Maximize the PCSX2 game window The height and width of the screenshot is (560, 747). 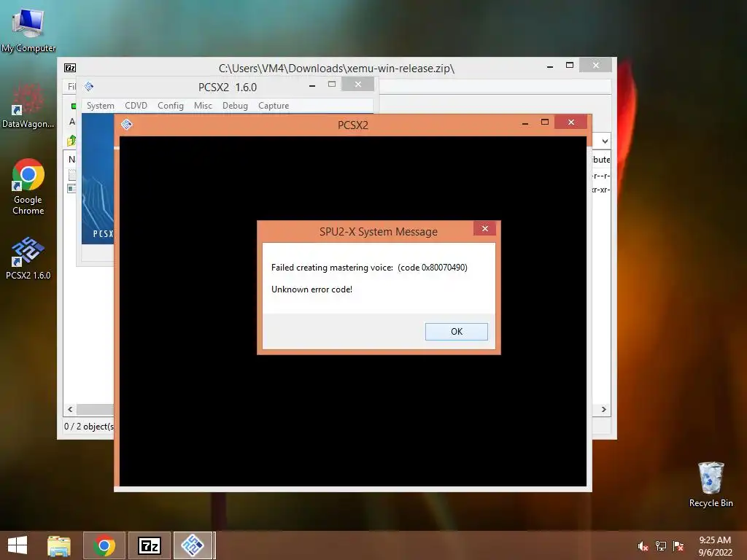click(x=544, y=122)
